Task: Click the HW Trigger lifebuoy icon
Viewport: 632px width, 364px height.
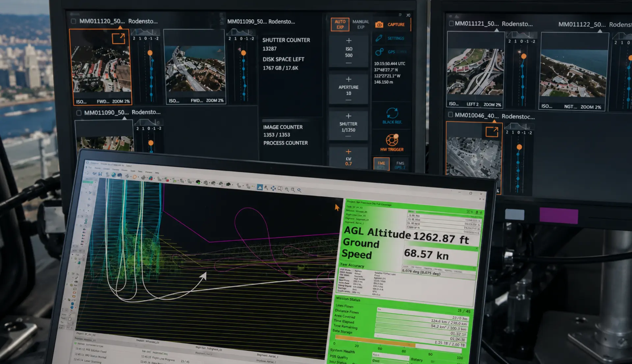Action: 392,140
